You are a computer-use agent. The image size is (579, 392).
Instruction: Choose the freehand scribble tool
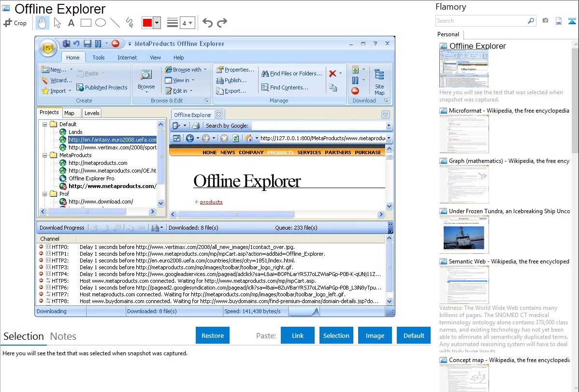point(129,23)
